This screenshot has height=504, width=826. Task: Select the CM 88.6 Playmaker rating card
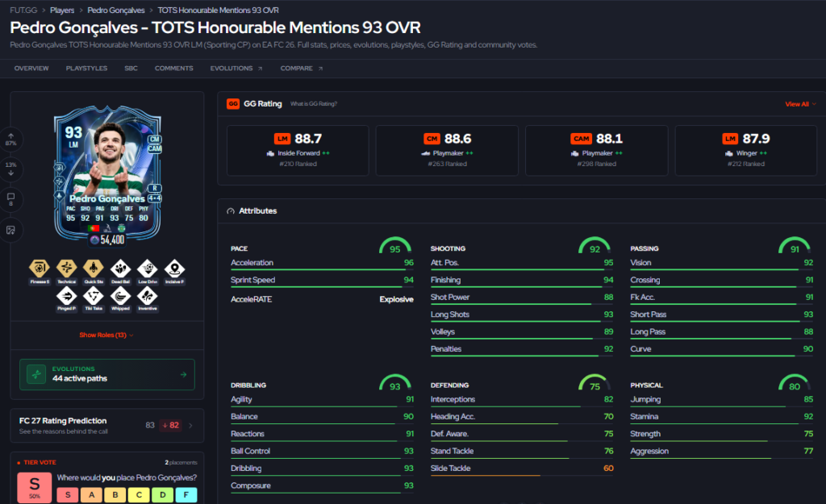click(x=447, y=150)
